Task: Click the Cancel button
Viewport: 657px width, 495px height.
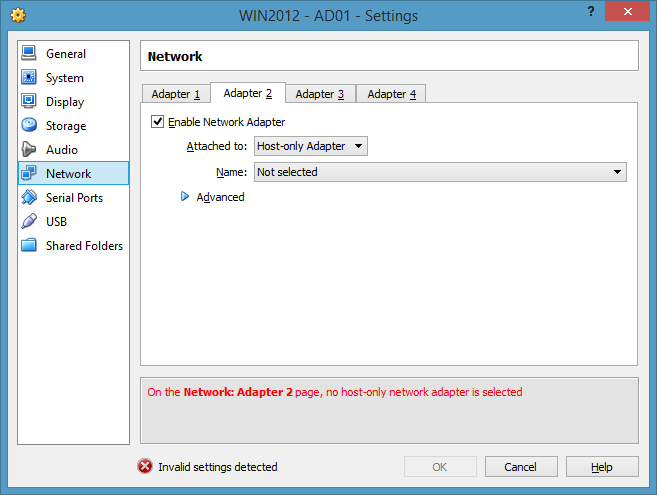Action: point(520,467)
